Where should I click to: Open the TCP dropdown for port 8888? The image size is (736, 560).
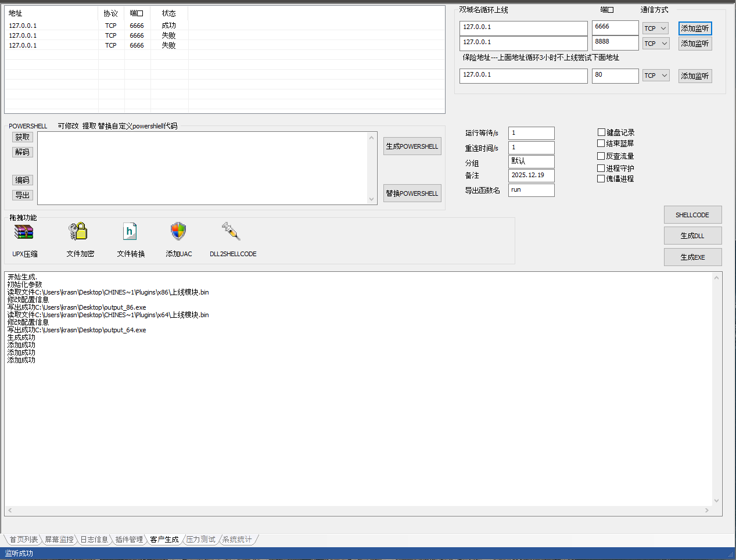[x=656, y=44]
